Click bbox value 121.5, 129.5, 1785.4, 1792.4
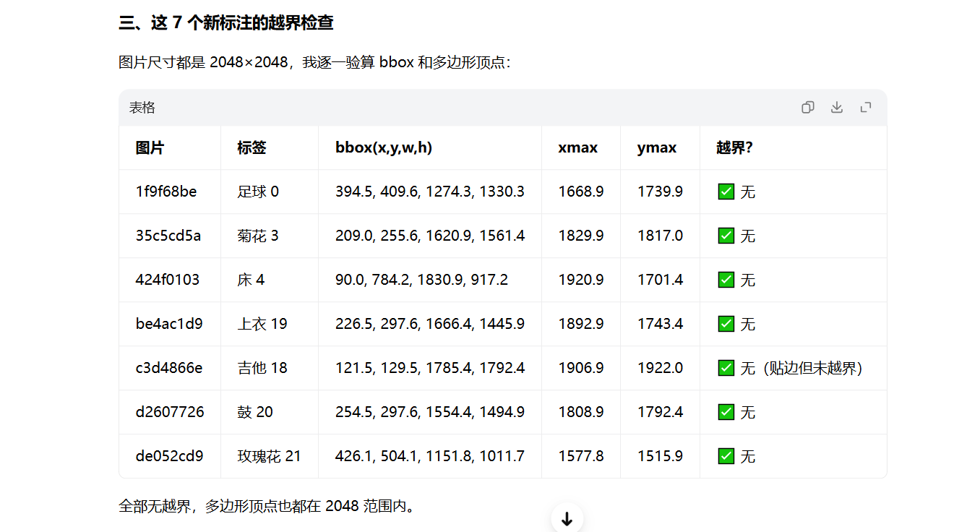The image size is (980, 532). coord(430,368)
